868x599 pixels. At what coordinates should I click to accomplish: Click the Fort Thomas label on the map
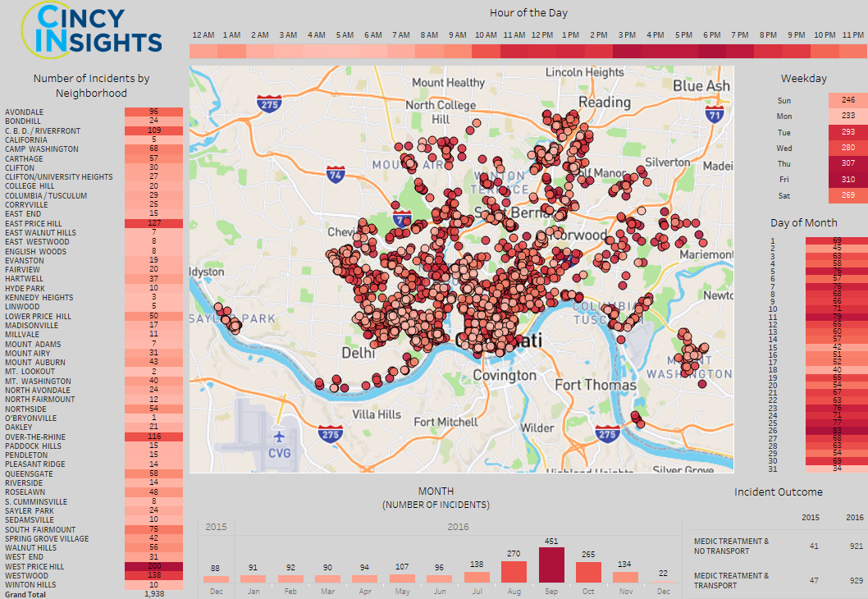(596, 385)
